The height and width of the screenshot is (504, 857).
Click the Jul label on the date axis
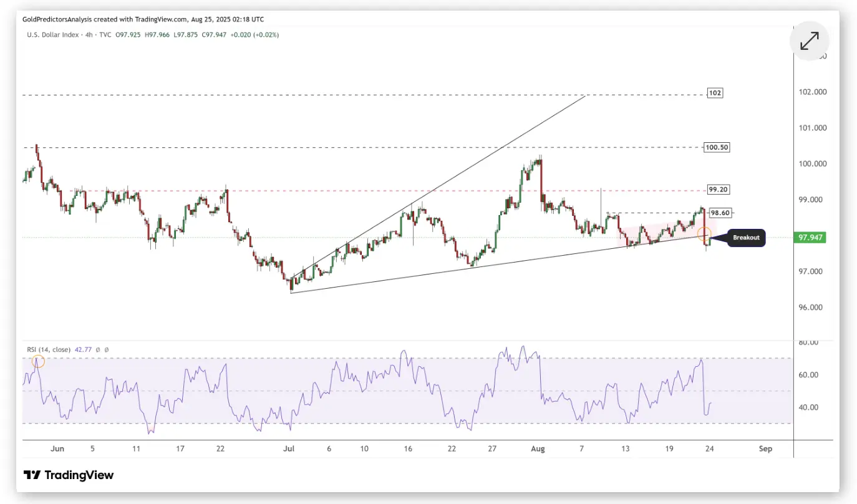pos(288,448)
